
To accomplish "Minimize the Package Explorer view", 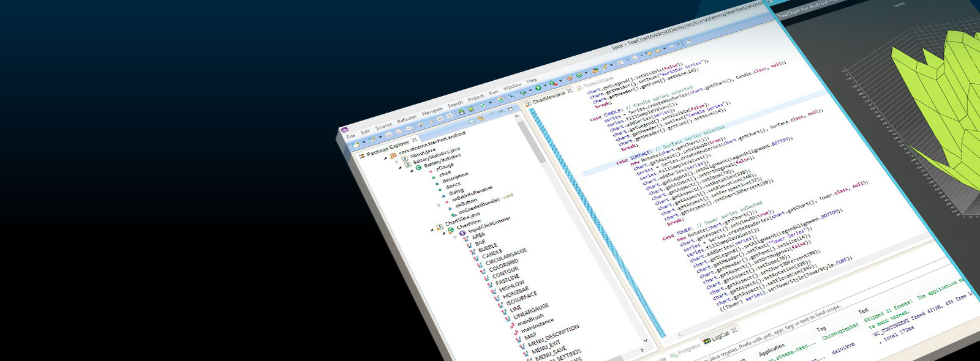I will (x=500, y=111).
